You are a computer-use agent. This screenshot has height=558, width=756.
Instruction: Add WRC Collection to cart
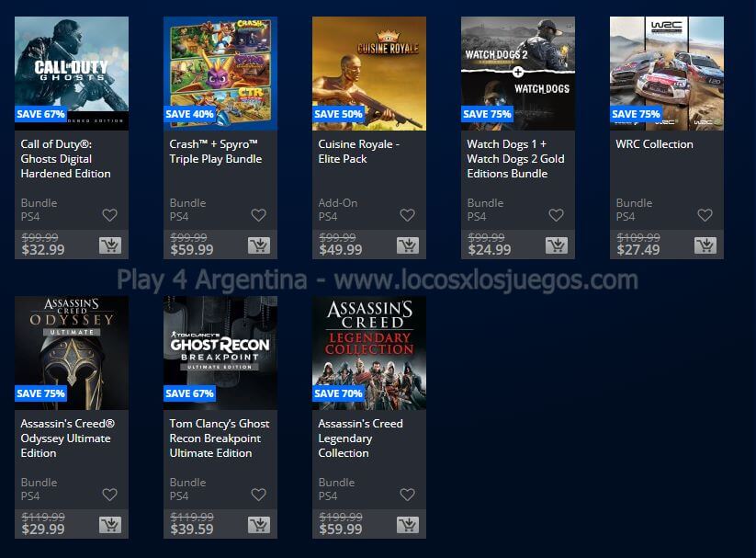click(705, 245)
